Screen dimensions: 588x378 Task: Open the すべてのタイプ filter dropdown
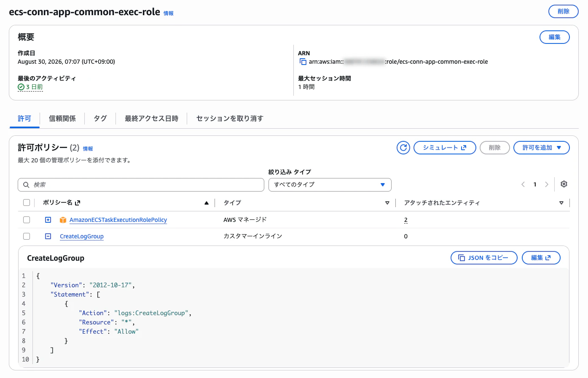click(x=330, y=185)
